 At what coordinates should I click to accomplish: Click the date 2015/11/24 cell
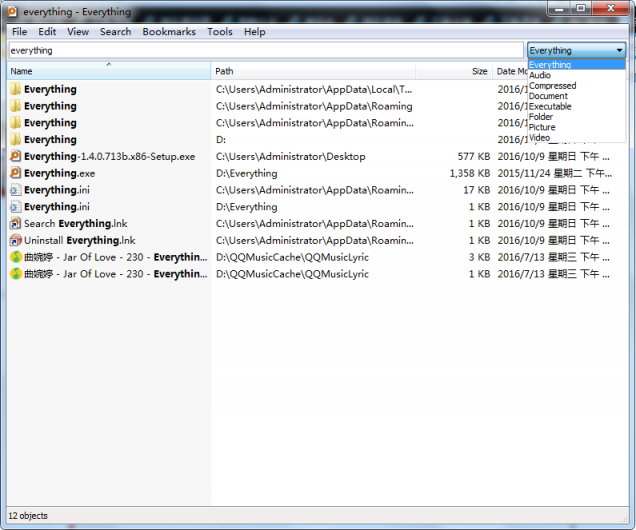coord(554,174)
